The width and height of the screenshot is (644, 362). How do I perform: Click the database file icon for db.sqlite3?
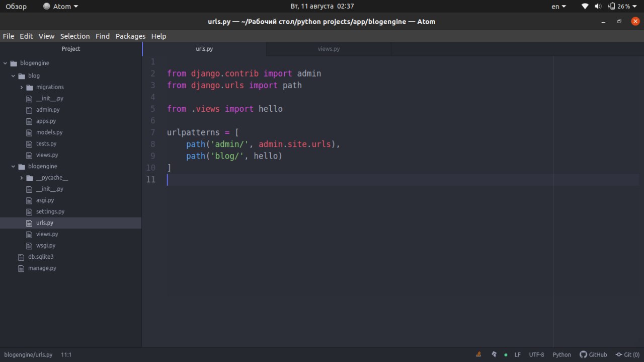[x=21, y=257]
